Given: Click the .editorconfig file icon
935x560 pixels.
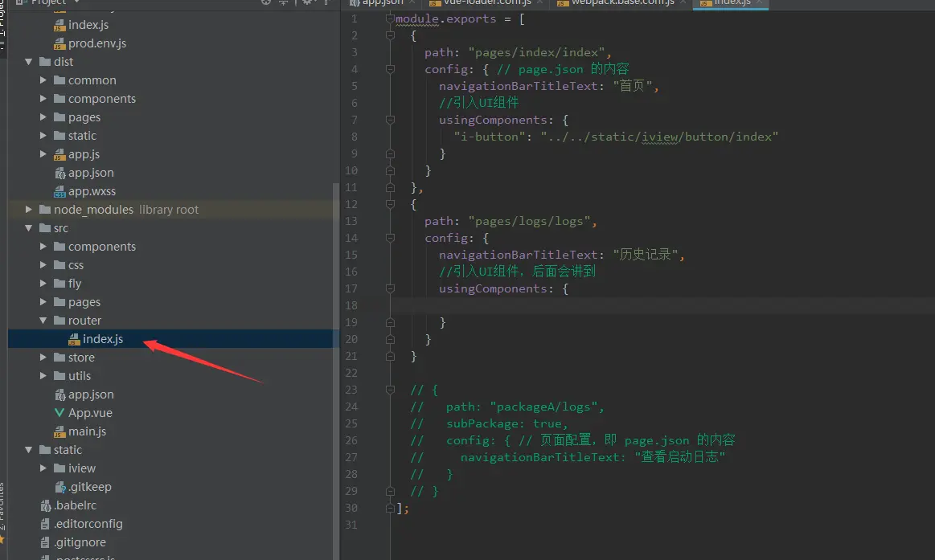Looking at the screenshot, I should point(45,525).
